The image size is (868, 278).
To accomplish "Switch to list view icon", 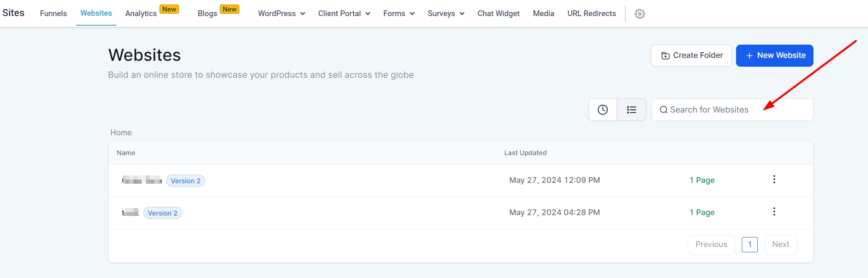I will (631, 110).
